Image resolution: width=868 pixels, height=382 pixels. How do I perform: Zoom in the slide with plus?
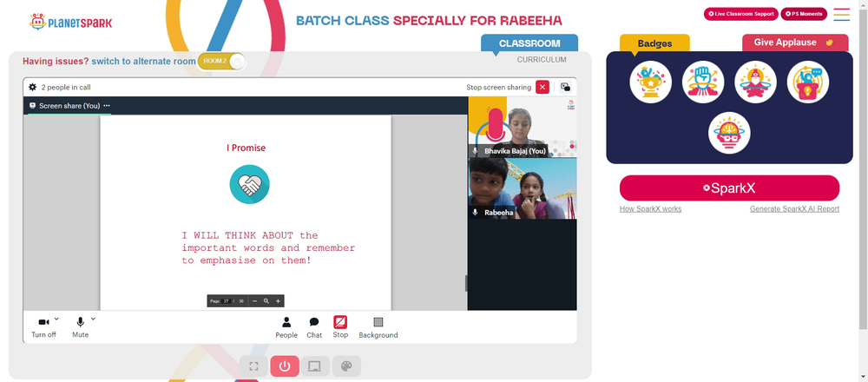coord(278,301)
